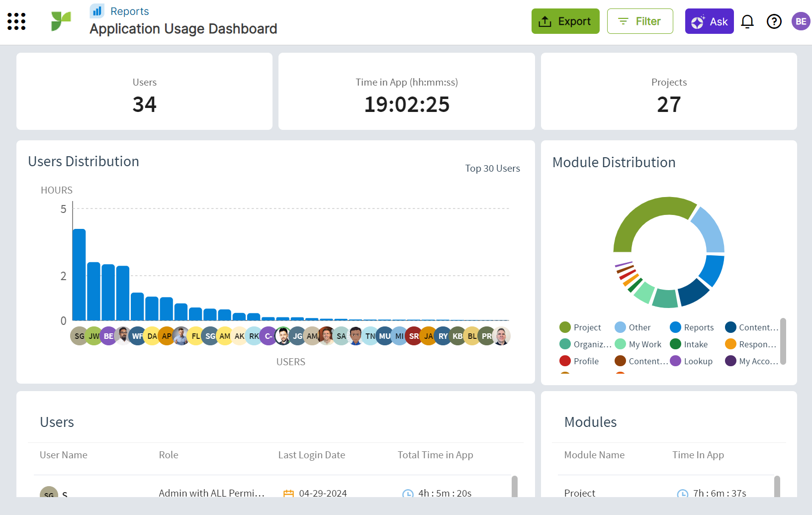Ask the AI assistant

click(x=709, y=21)
